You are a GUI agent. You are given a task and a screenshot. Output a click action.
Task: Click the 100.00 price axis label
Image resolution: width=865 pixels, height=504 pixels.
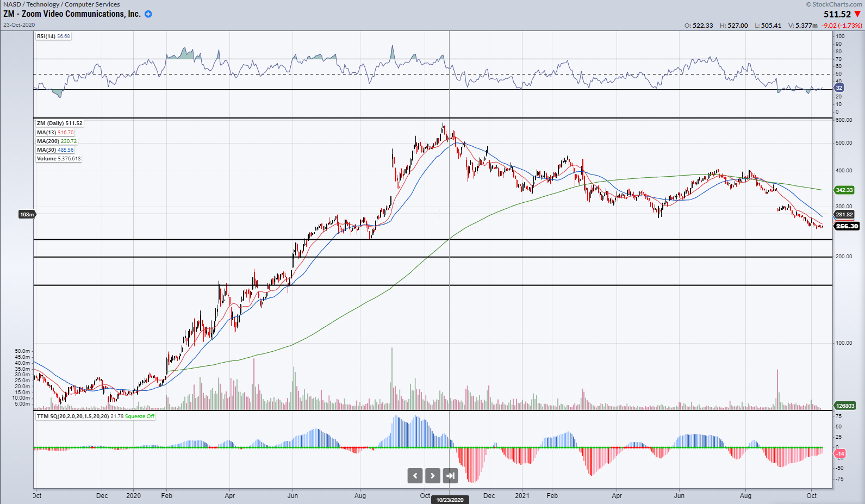tap(844, 343)
